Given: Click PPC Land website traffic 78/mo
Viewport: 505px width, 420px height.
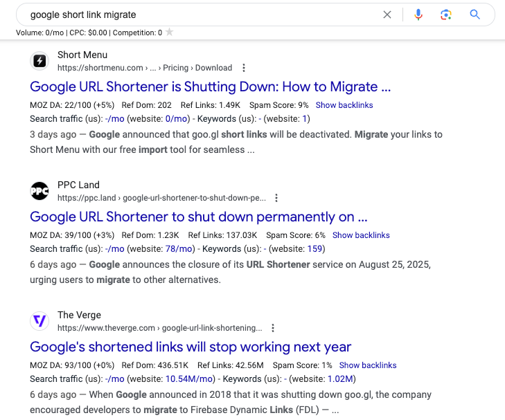Looking at the screenshot, I should coord(179,249).
